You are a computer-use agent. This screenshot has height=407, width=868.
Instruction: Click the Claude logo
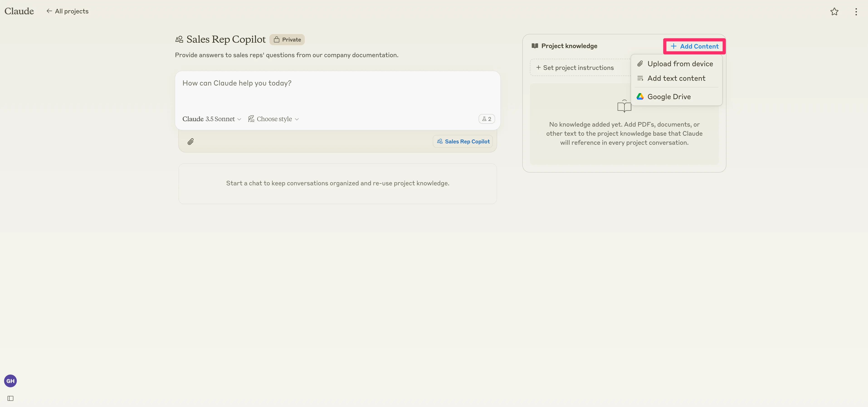19,11
